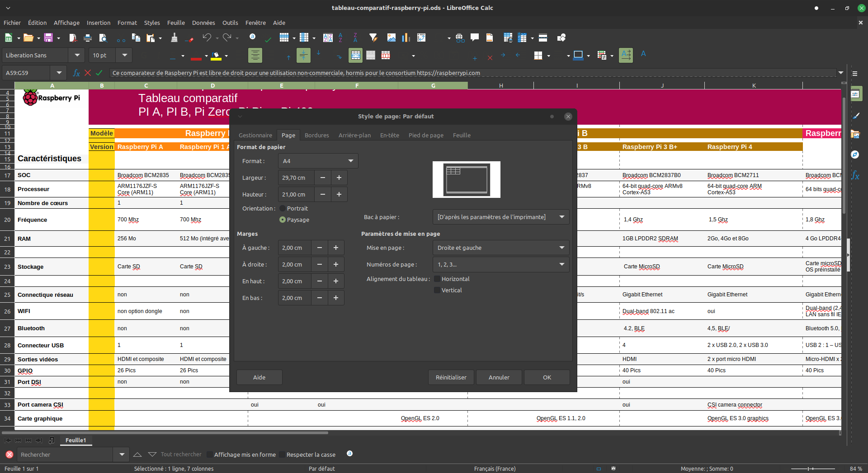Confirm the dialog with OK
This screenshot has width=868, height=473.
click(547, 377)
